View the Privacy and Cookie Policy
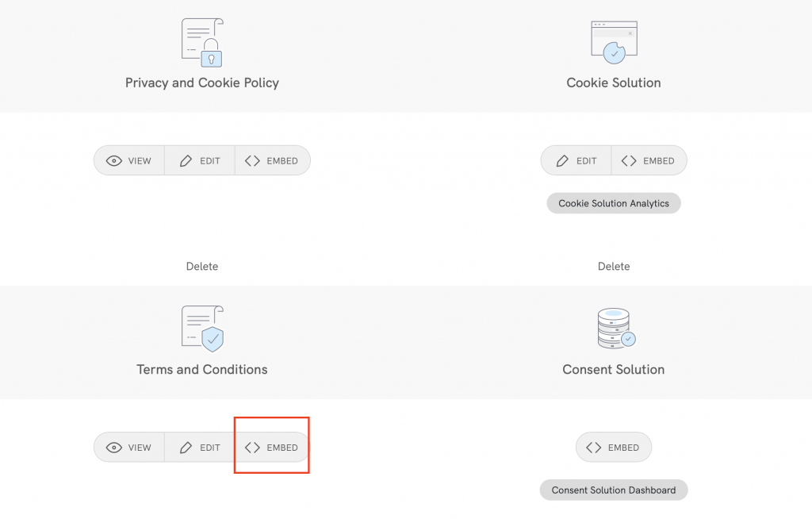Viewport: 812px width, 519px height. [129, 160]
